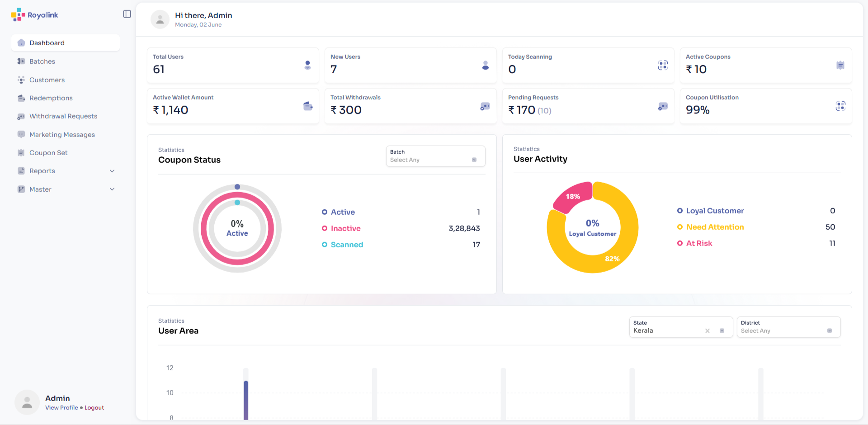Toggle the Inactive legend item

(x=341, y=228)
